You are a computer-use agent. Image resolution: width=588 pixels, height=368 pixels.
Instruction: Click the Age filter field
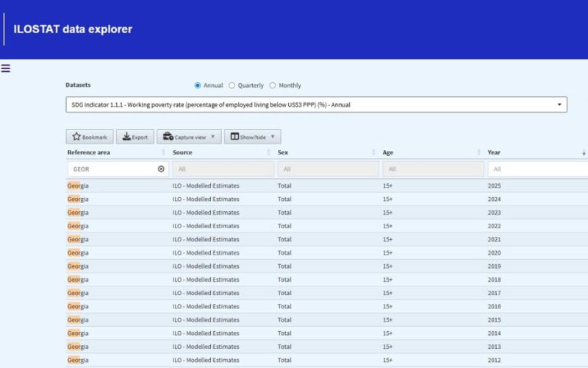433,169
